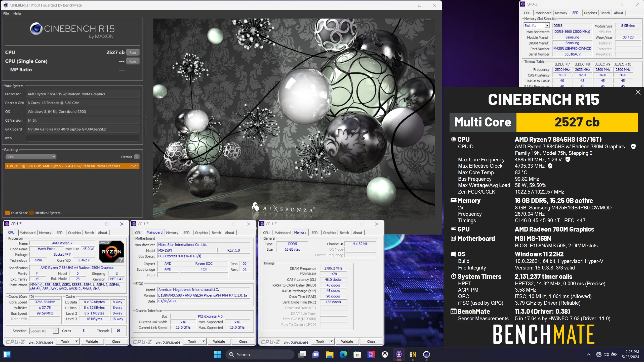Screen dimensions: 644x362
Task: Open clock and date in system tray
Action: click(x=630, y=354)
